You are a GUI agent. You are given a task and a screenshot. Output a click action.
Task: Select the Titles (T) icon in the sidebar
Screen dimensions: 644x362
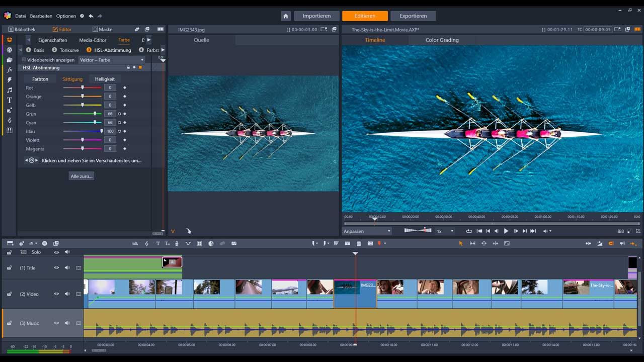[9, 100]
